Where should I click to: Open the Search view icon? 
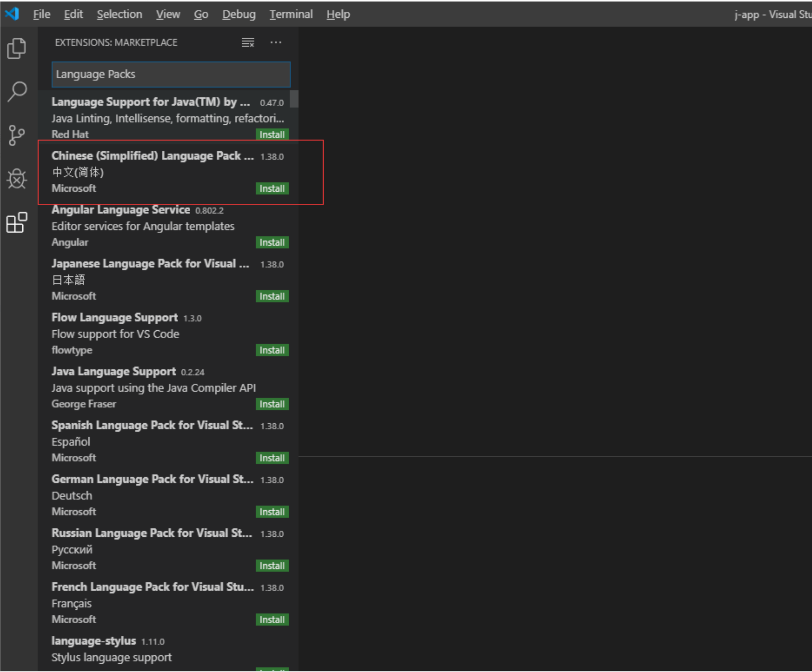coord(17,92)
